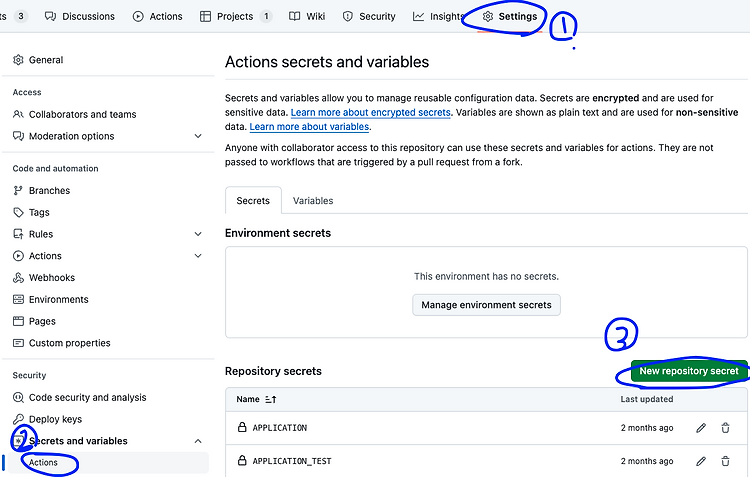Edit the APPLICATION secret with pencil icon
750x477 pixels.
click(x=701, y=428)
